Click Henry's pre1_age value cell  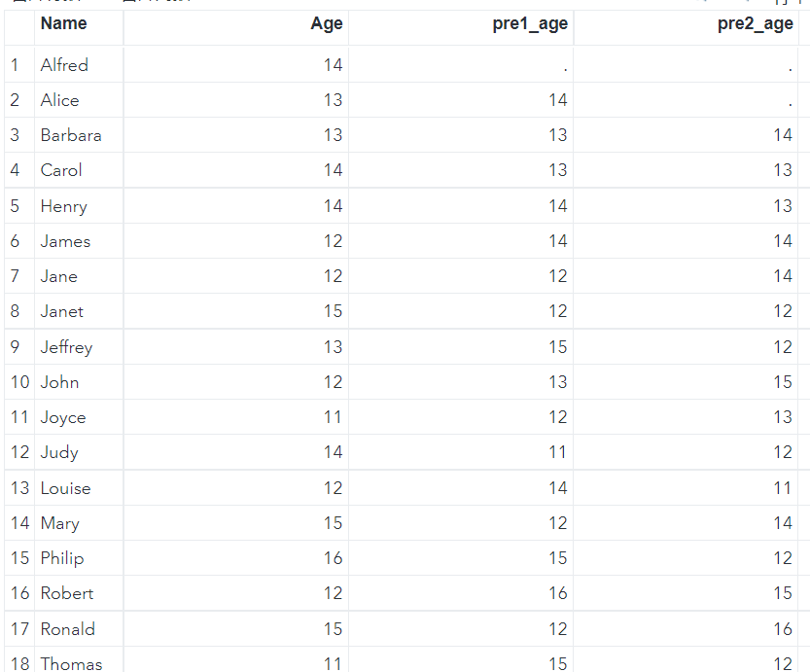pos(461,206)
